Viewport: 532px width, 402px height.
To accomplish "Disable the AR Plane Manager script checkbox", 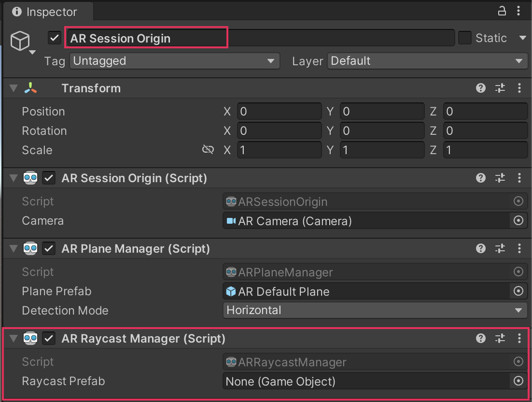I will click(x=49, y=248).
